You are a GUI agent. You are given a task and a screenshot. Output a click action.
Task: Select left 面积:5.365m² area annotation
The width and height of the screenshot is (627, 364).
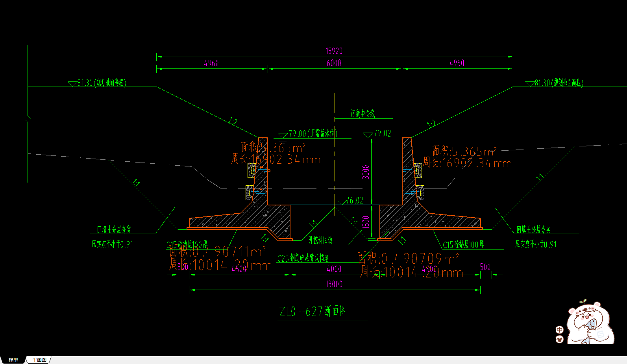273,148
